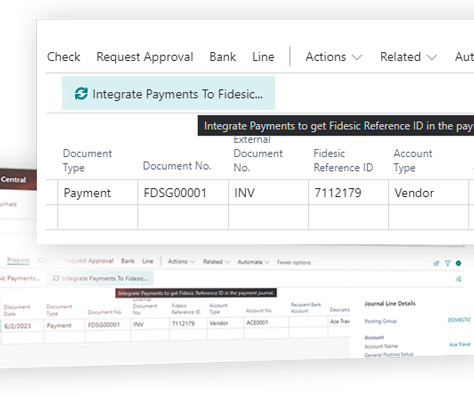Select the Account Type header in enlarged panel
Image resolution: width=474 pixels, height=396 pixels.
click(x=413, y=160)
